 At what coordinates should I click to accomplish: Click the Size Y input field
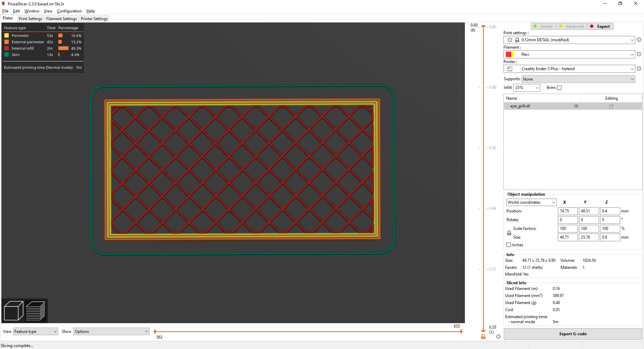click(589, 237)
